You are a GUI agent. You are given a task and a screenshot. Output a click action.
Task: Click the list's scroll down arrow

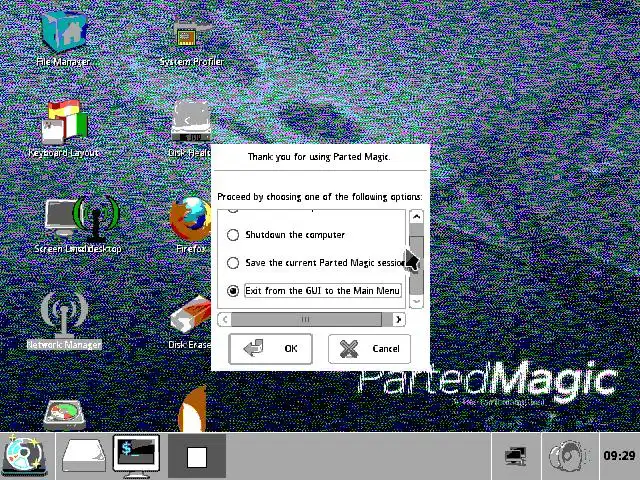point(416,301)
